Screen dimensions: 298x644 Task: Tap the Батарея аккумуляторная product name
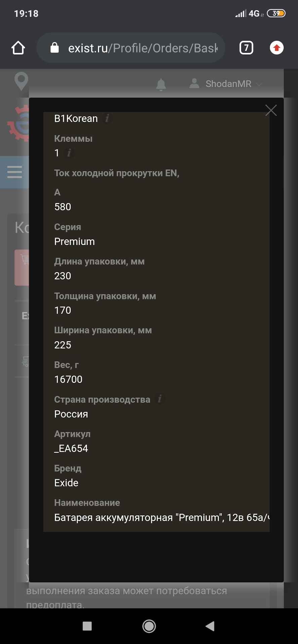tap(161, 518)
